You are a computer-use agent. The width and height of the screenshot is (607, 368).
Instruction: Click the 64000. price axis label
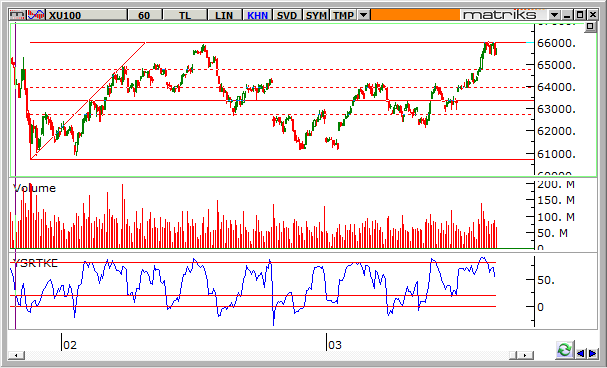[x=556, y=87]
